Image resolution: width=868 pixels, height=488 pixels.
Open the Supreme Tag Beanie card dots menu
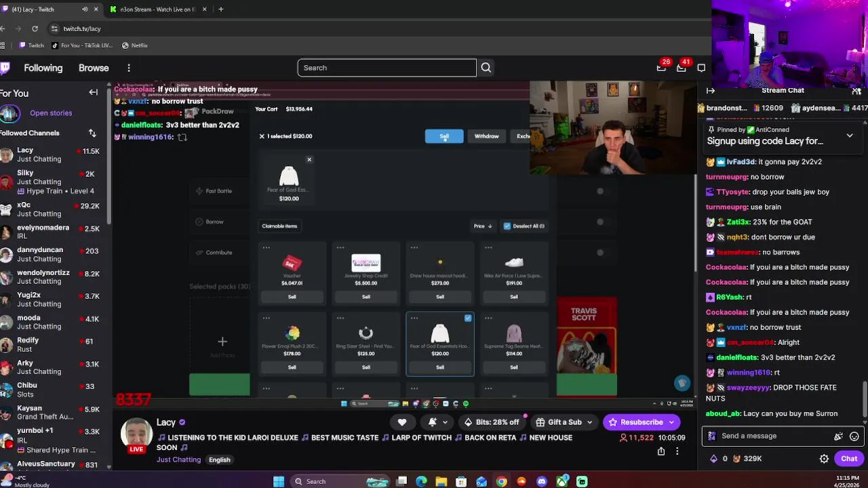pos(488,318)
